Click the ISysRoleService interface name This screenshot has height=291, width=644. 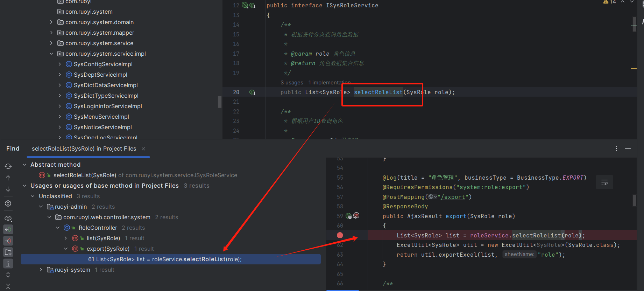[x=352, y=6]
